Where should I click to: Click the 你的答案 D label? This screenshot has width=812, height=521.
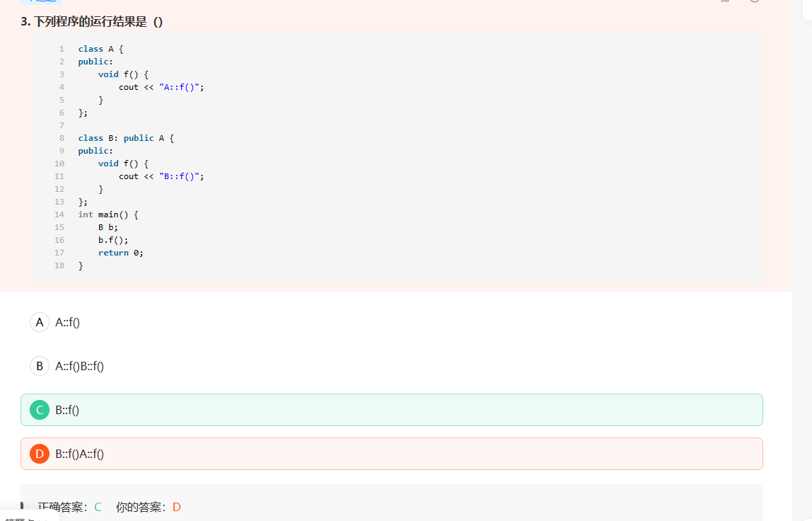(x=149, y=507)
